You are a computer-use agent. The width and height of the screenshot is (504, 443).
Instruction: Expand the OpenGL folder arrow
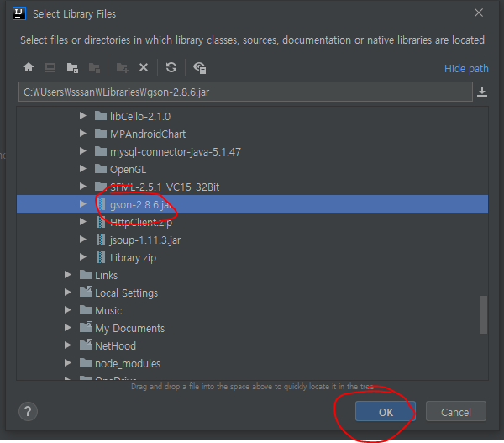tap(83, 169)
